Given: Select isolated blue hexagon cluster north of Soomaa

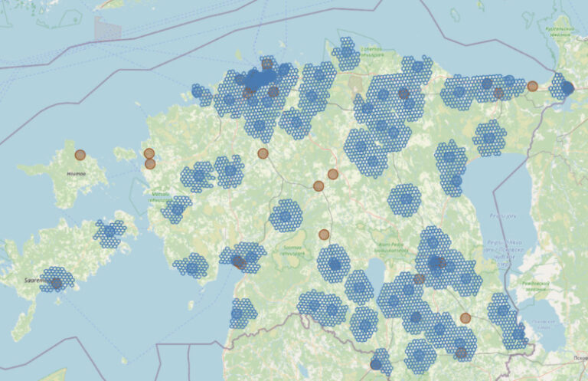Looking at the screenshot, I should (286, 216).
